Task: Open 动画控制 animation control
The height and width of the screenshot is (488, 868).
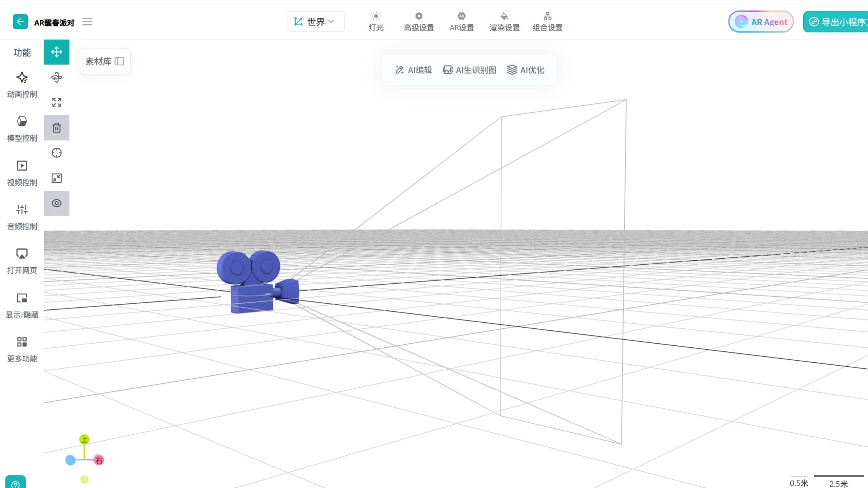Action: 22,85
